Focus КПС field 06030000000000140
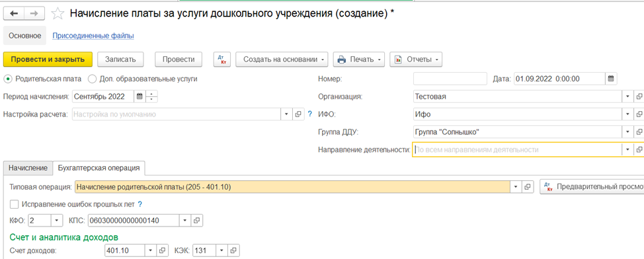The width and height of the screenshot is (644, 259). [134, 221]
